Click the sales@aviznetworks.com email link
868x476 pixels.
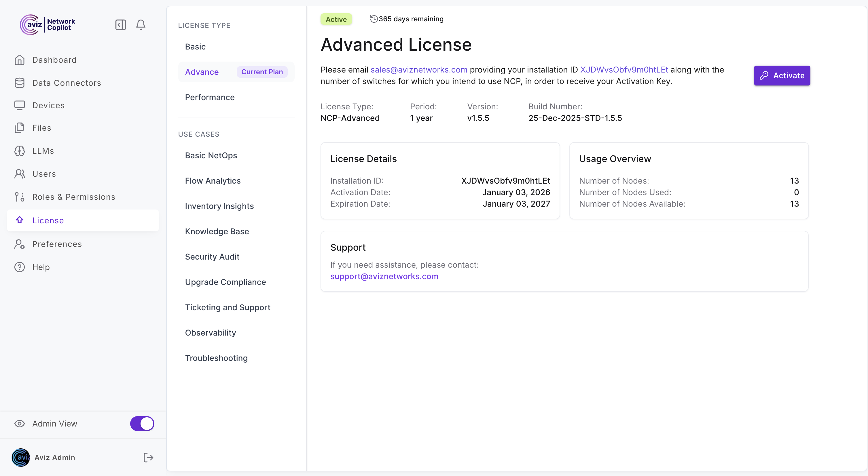coord(419,70)
